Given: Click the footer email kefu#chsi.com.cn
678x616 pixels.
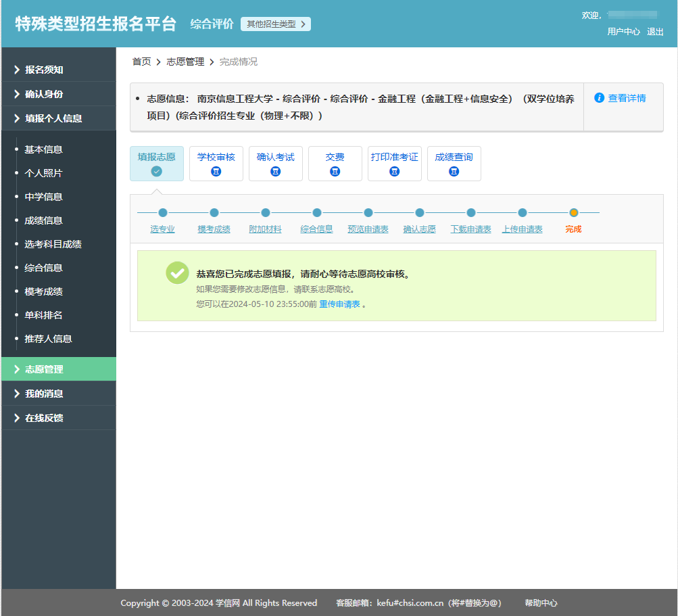Looking at the screenshot, I should click(x=410, y=603).
